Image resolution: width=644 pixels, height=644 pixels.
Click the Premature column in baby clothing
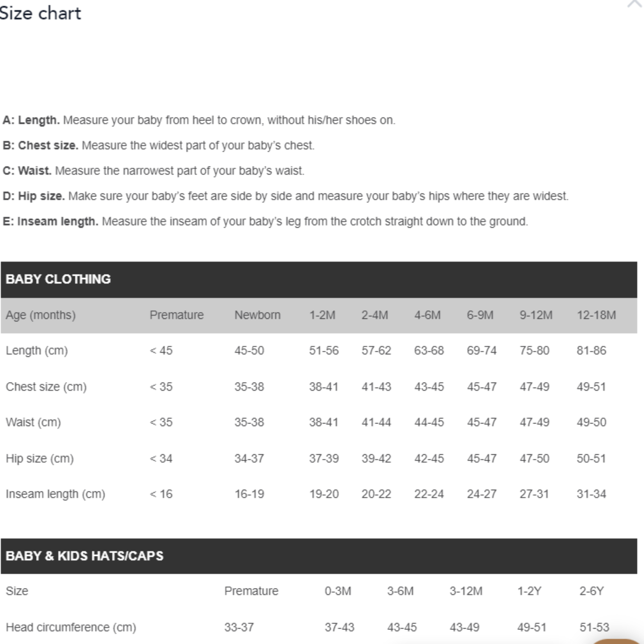[176, 315]
